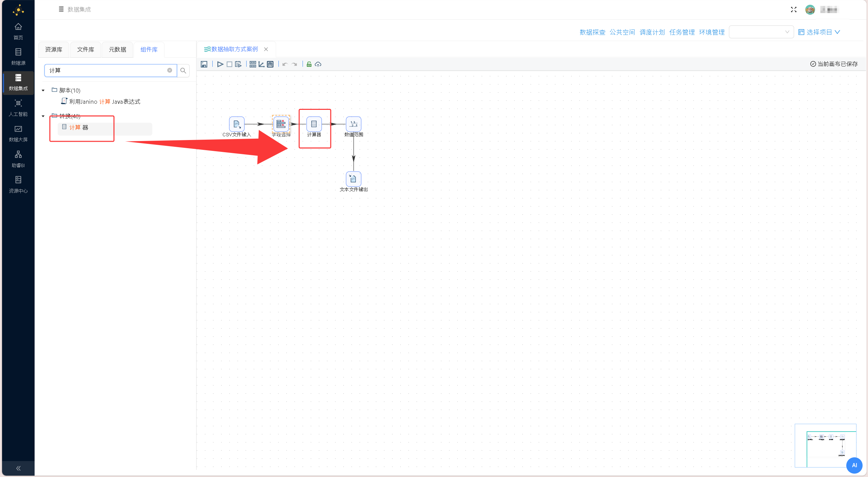Open the 数据探查 link
The image size is (868, 477).
[x=592, y=32]
